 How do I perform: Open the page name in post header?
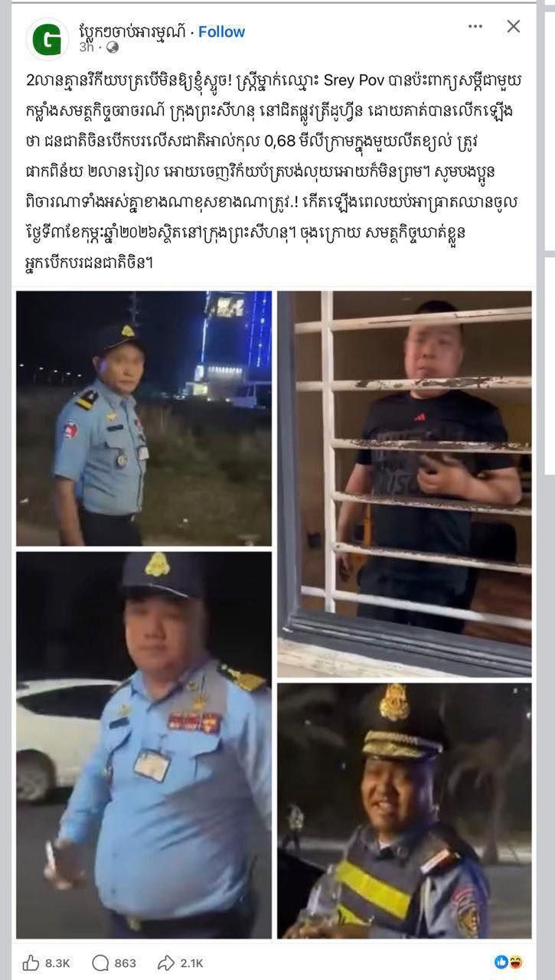(133, 31)
